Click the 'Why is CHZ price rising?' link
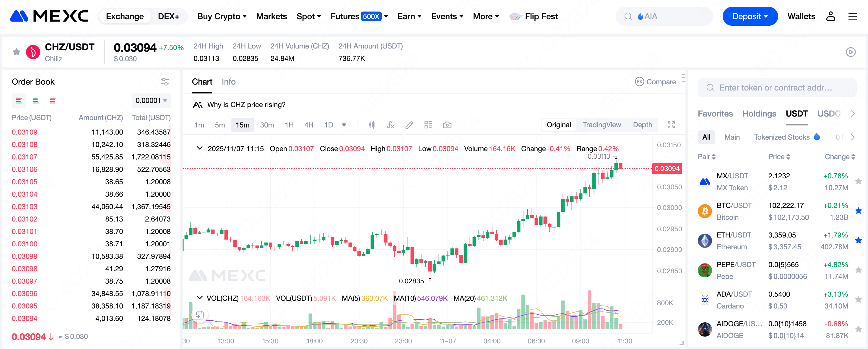868x349 pixels. click(247, 104)
